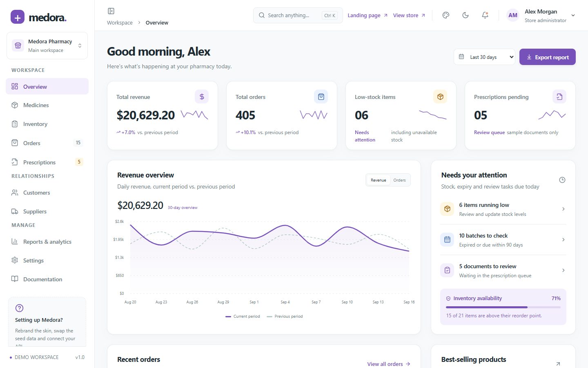The image size is (588, 368).
Task: Click View all orders link
Action: tap(389, 364)
